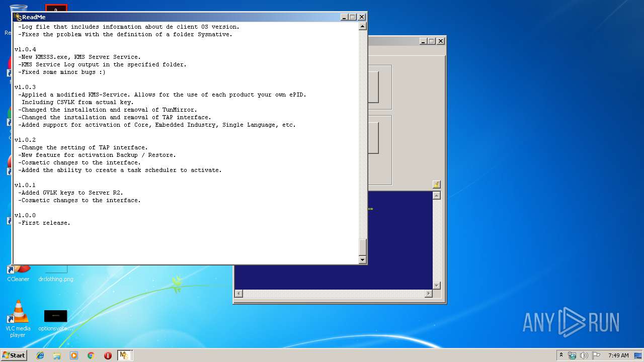
Task: Open the volume speaker tray icon
Action: point(584,355)
